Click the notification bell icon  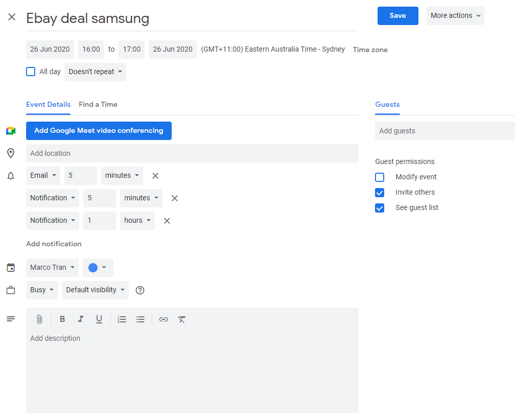(11, 176)
